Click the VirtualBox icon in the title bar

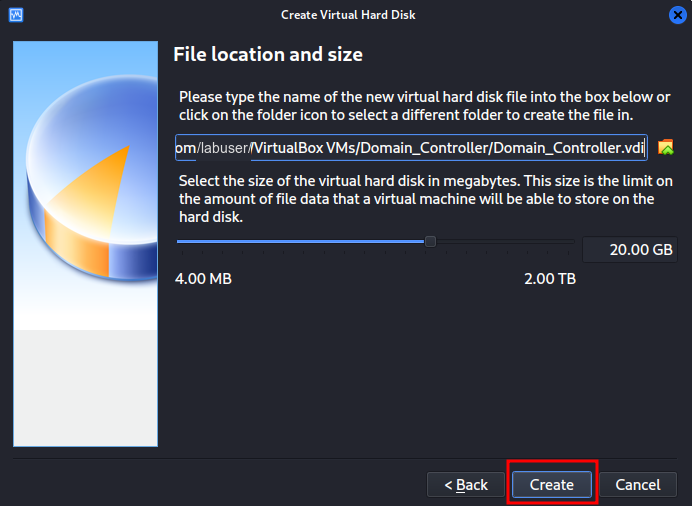[16, 15]
